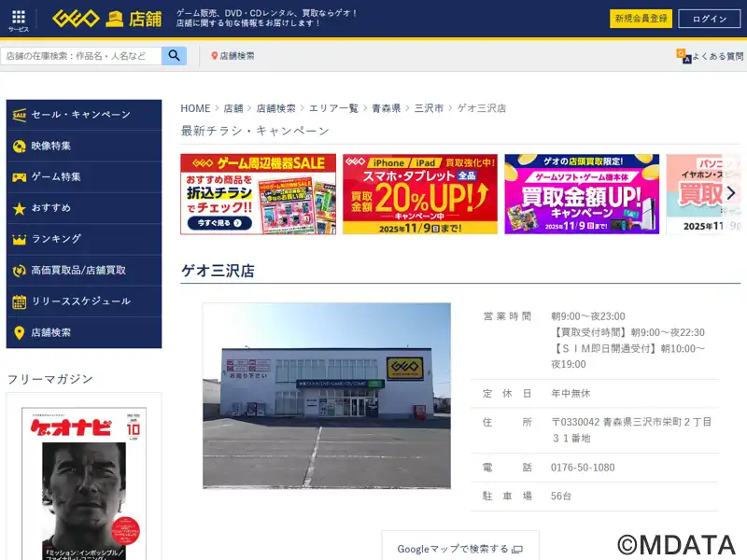Click the ゲオ三沢店 storefront photo
Image resolution: width=747 pixels, height=560 pixels.
[327, 396]
